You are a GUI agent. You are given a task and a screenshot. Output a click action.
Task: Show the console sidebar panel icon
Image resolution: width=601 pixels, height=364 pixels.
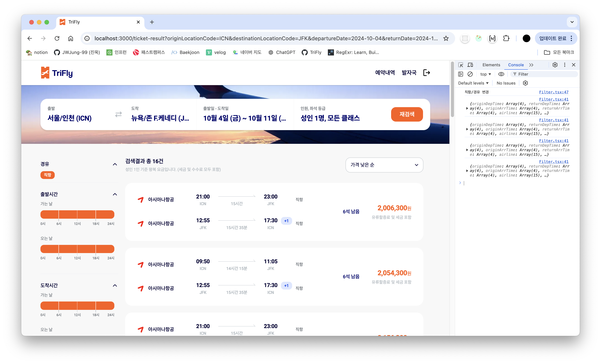pyautogui.click(x=460, y=74)
